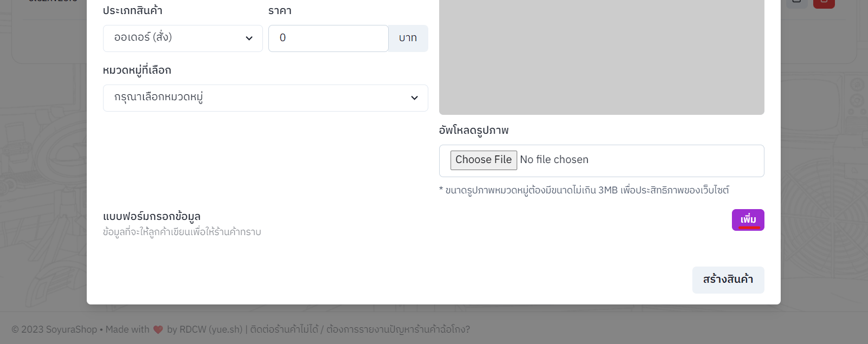This screenshot has height=344, width=868.
Task: Click the No file chosen text
Action: (x=554, y=160)
